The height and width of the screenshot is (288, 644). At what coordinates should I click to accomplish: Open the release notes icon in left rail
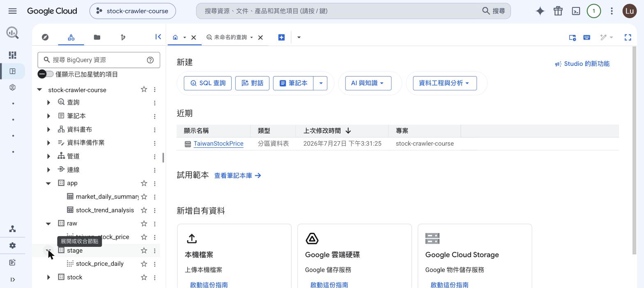click(12, 262)
